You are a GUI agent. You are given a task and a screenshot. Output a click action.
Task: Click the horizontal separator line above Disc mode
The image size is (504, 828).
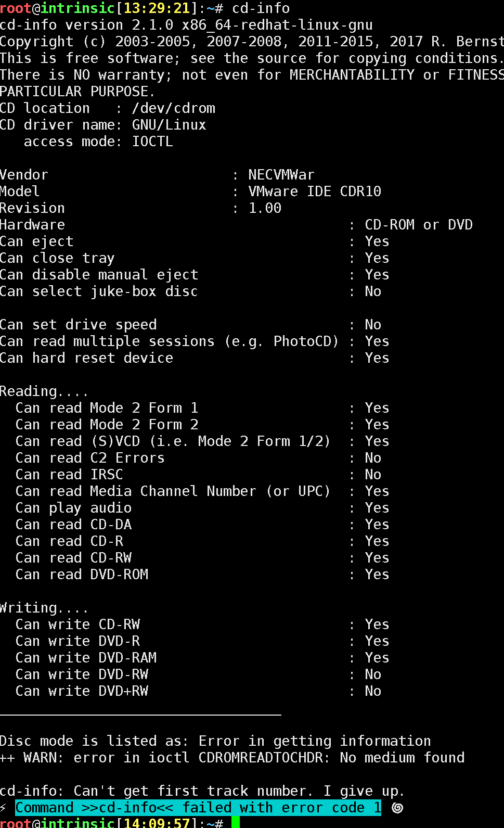140,715
